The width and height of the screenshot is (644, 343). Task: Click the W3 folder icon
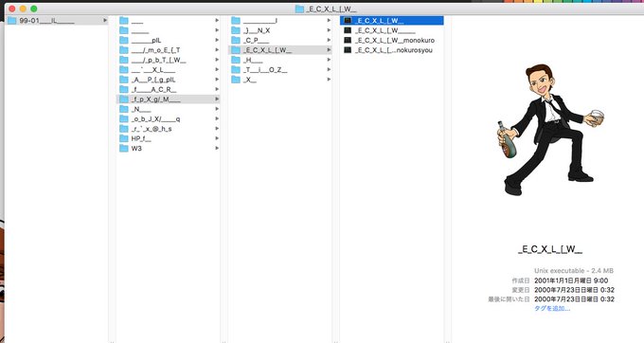(124, 149)
